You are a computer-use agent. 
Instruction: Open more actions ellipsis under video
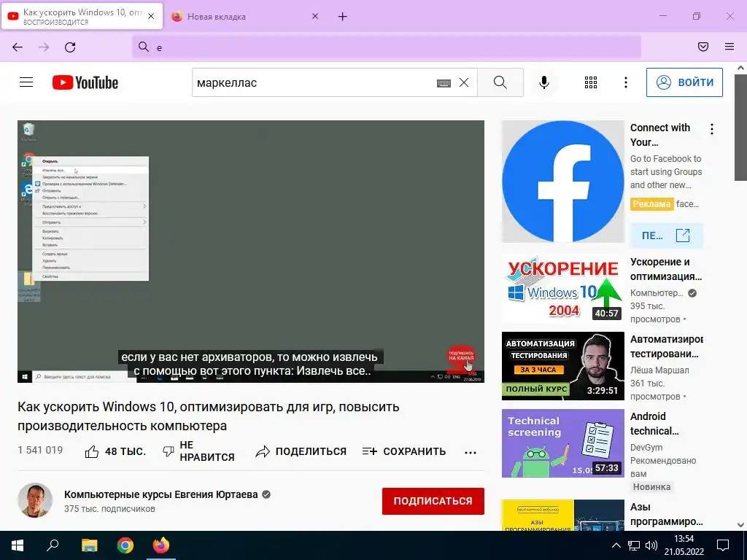(471, 452)
